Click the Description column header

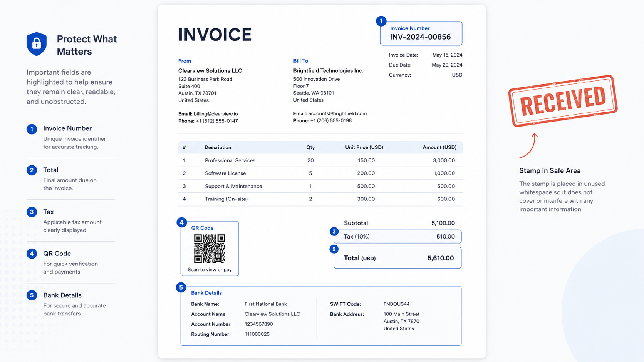pyautogui.click(x=218, y=147)
